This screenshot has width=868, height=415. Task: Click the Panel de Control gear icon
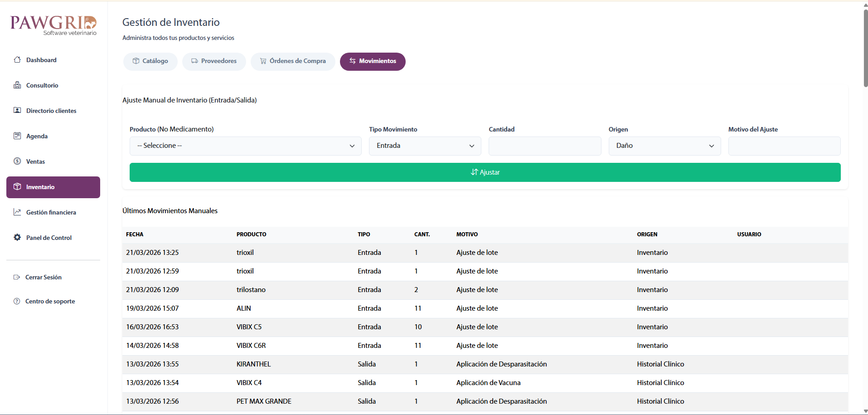[x=17, y=237]
